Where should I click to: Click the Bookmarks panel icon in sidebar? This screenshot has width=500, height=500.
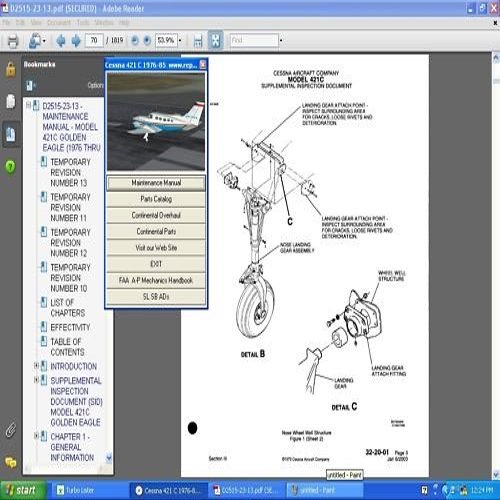(11, 134)
